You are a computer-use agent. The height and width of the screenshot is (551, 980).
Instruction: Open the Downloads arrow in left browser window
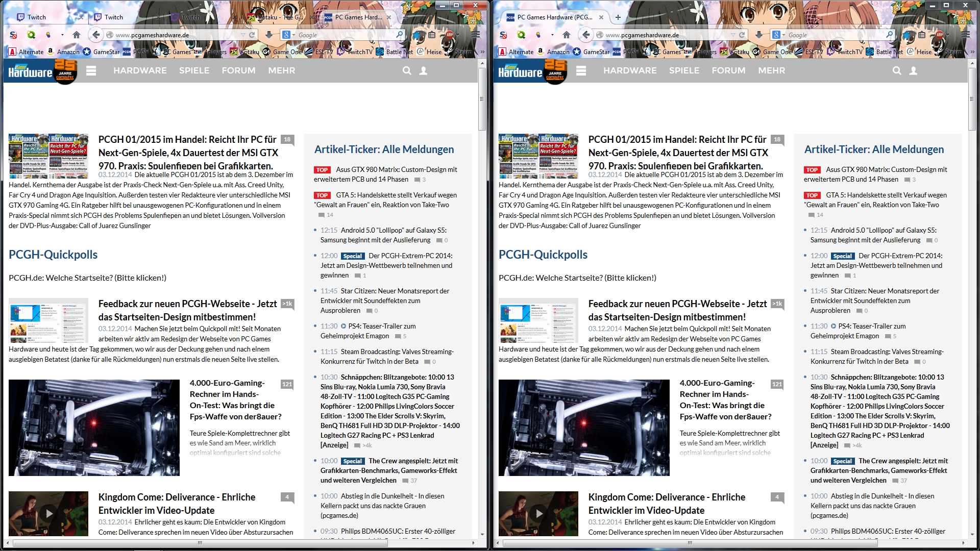pos(269,35)
